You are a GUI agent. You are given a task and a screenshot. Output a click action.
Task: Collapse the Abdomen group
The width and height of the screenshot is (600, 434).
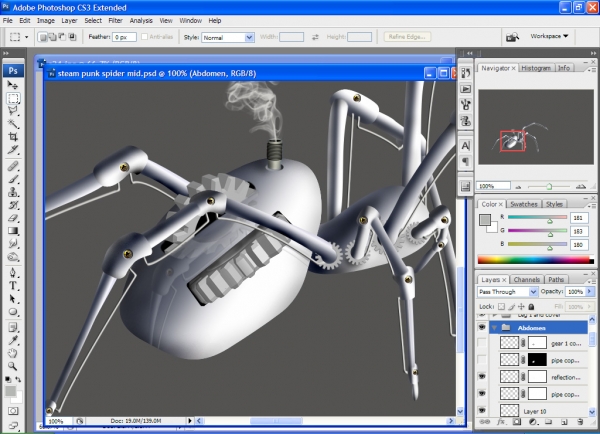pyautogui.click(x=495, y=328)
